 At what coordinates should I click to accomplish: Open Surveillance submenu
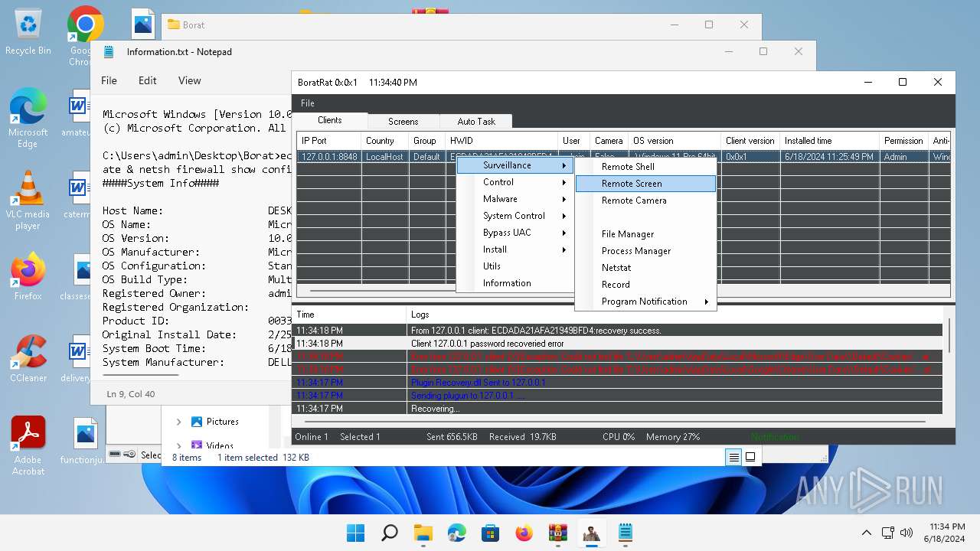click(516, 165)
